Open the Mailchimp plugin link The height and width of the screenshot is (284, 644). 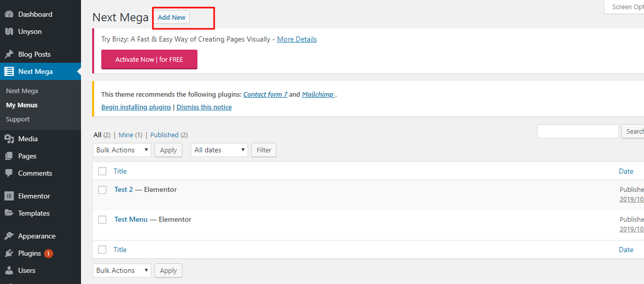pos(318,94)
